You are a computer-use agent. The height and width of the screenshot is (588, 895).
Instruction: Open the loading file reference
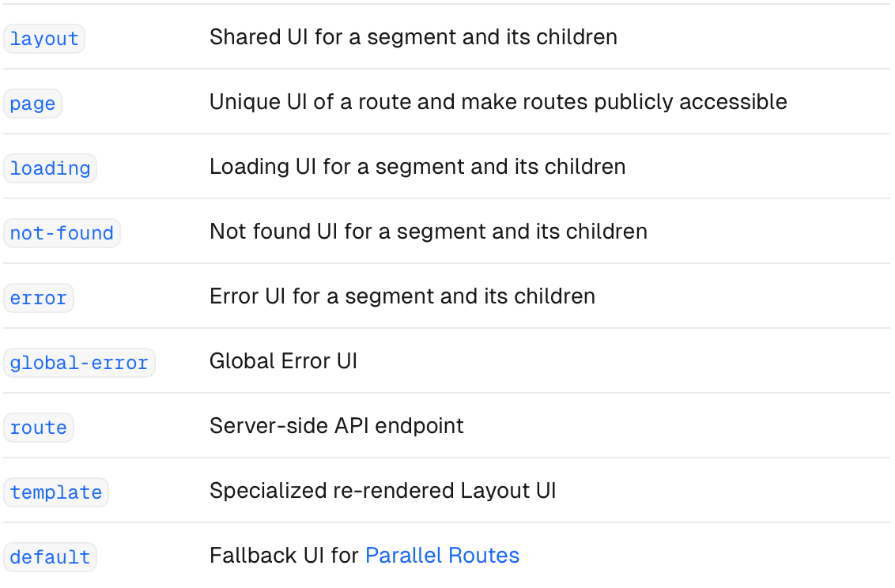(50, 168)
